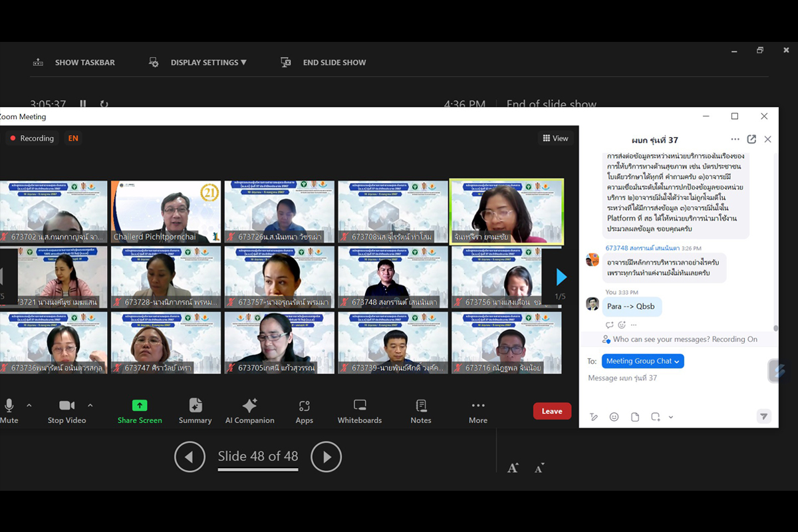The height and width of the screenshot is (532, 798).
Task: Click the send message arrow icon
Action: (764, 416)
